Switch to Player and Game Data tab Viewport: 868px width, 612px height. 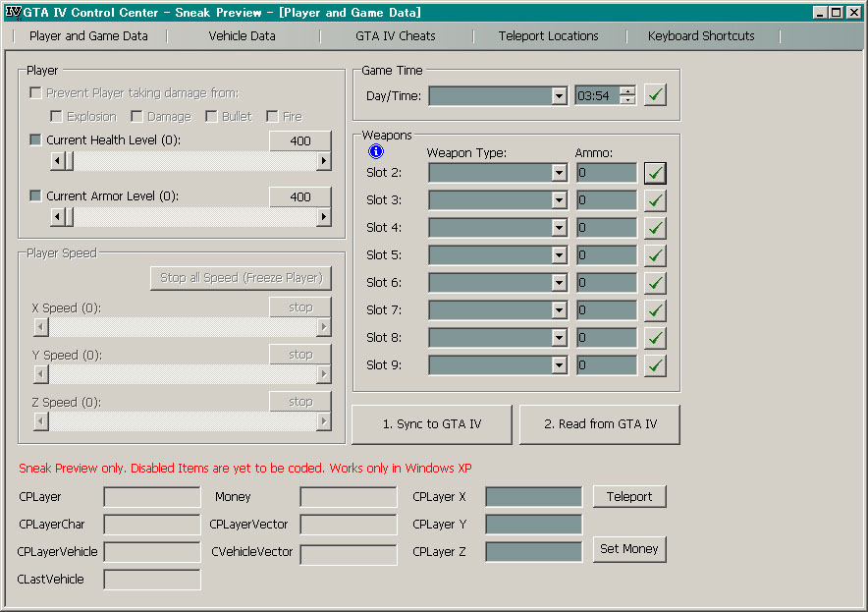coord(88,36)
